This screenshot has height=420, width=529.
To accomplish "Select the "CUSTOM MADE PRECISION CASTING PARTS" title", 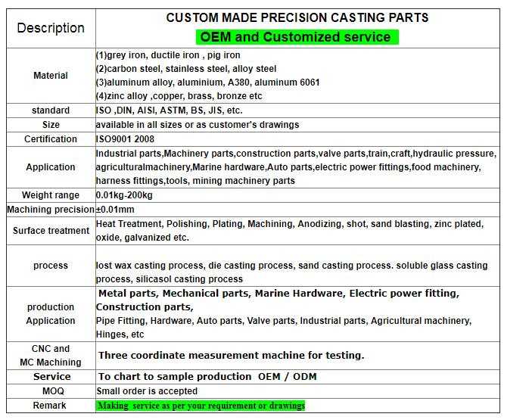I will click(x=297, y=17).
